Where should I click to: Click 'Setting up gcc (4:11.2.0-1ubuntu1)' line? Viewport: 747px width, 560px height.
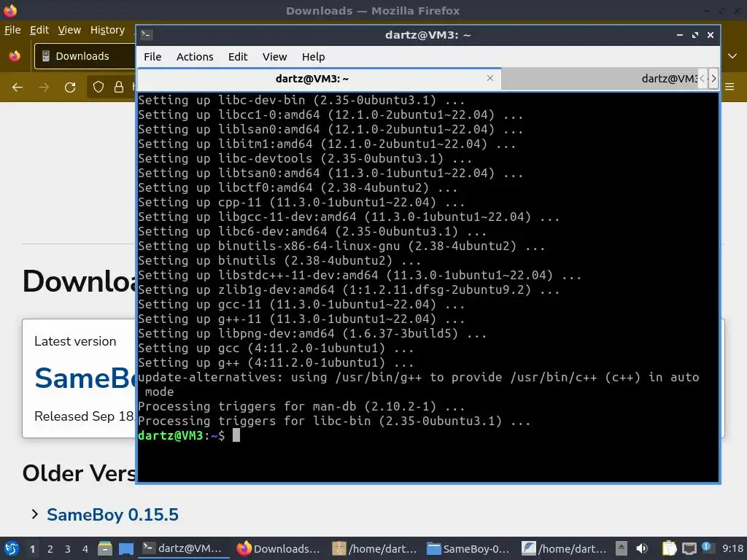coord(276,348)
